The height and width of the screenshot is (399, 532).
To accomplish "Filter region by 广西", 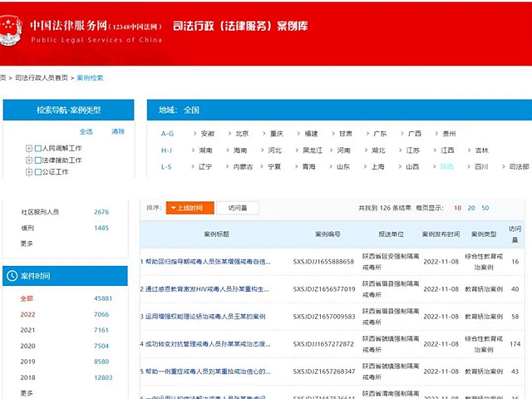I will (x=415, y=134).
